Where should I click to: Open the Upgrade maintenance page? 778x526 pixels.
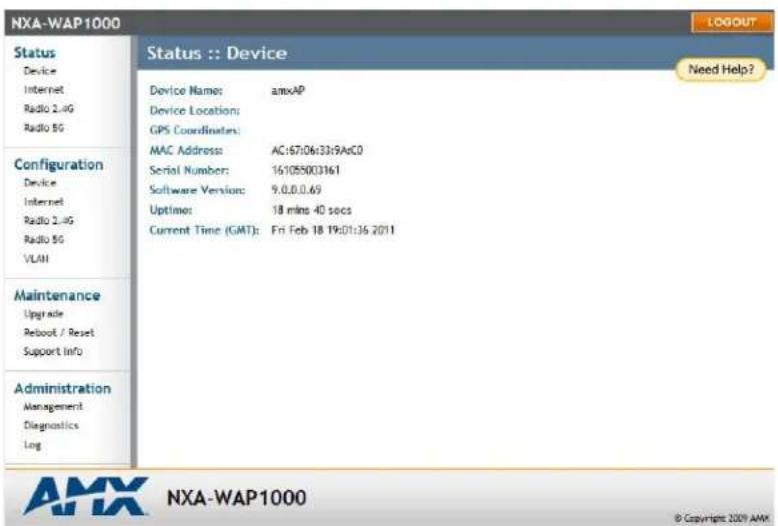[43, 314]
